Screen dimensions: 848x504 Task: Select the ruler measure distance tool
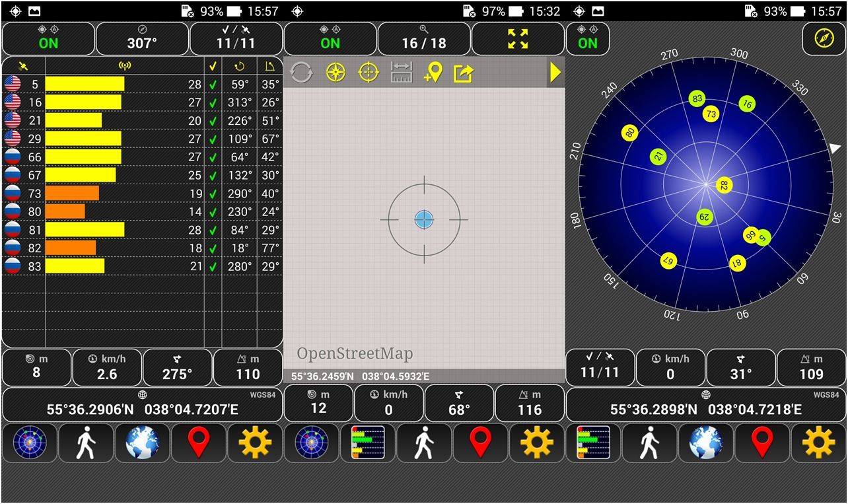point(401,72)
